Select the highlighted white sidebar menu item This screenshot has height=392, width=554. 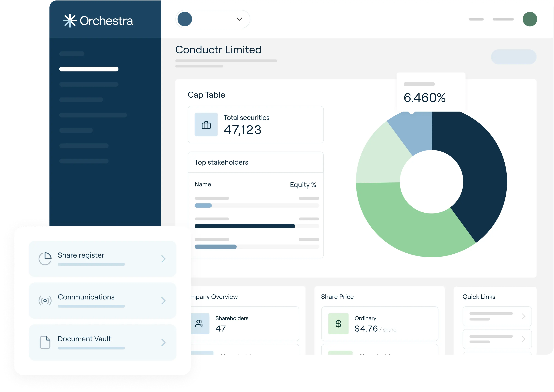[89, 69]
